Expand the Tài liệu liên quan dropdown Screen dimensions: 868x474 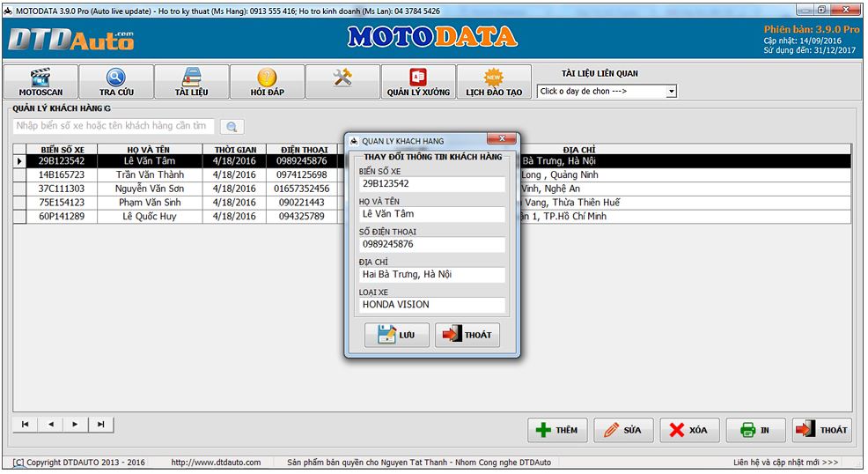tap(671, 92)
